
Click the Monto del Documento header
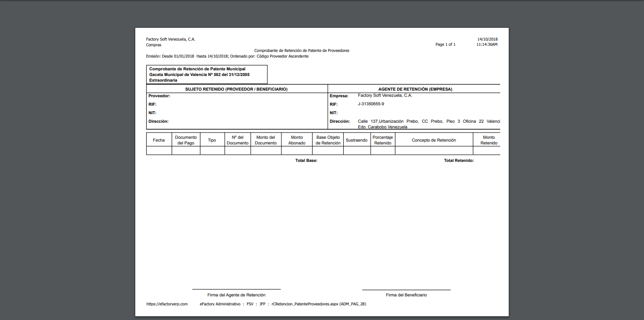pos(265,139)
